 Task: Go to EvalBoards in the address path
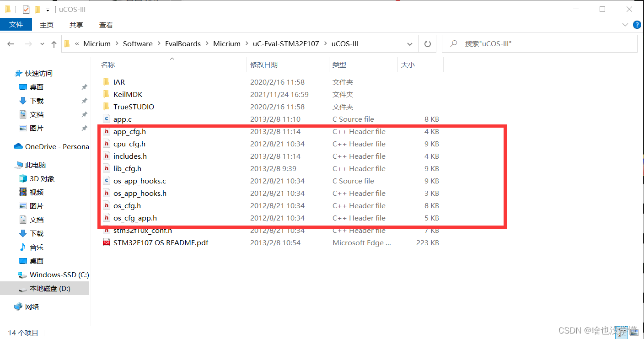pos(183,44)
